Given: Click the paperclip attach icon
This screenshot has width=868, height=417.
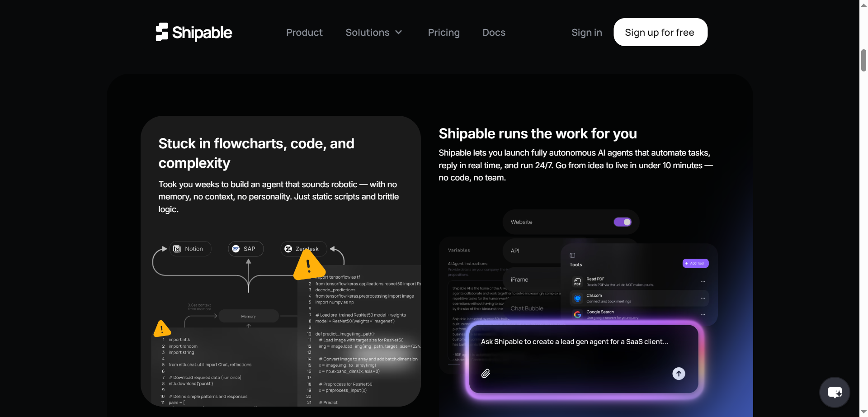Looking at the screenshot, I should [x=486, y=374].
